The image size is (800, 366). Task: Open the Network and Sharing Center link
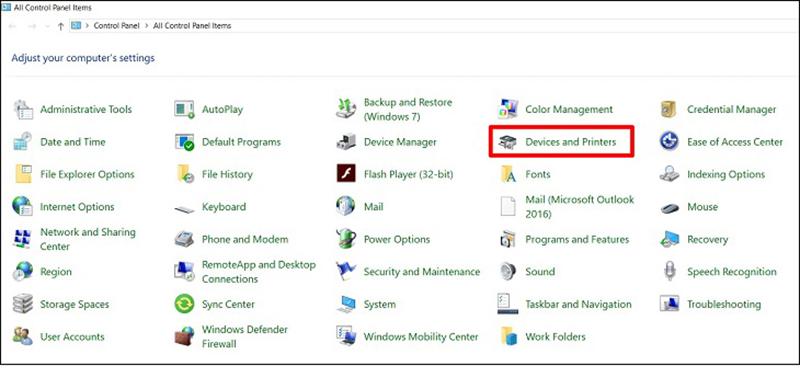[x=88, y=239]
